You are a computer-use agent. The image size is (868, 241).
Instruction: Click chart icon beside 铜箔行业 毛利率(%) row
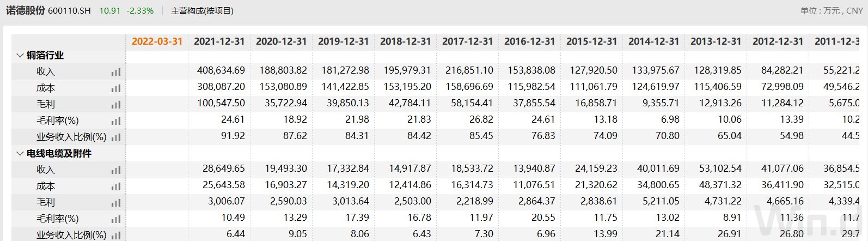coord(115,121)
